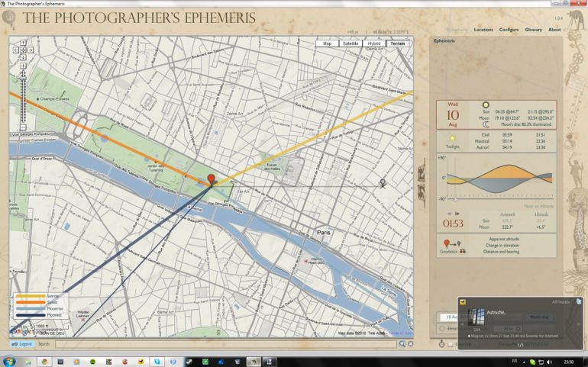
Task: Pan the map up with arrow control
Action: (x=24, y=43)
